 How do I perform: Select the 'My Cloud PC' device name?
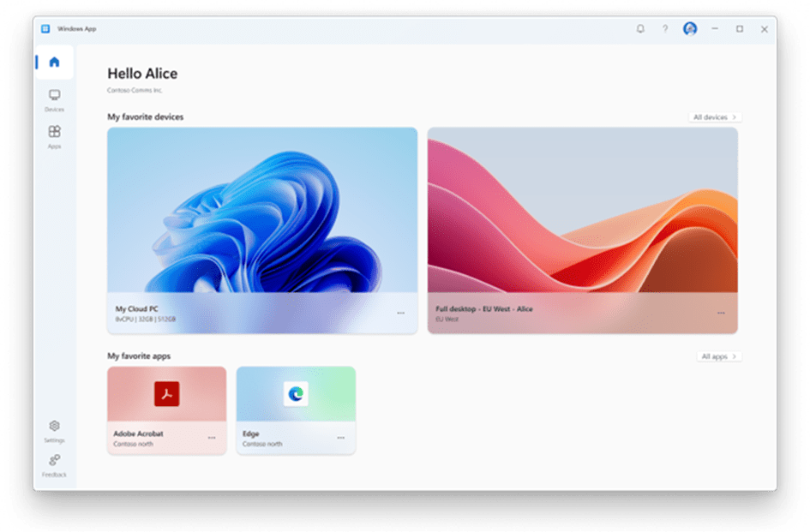click(x=137, y=309)
